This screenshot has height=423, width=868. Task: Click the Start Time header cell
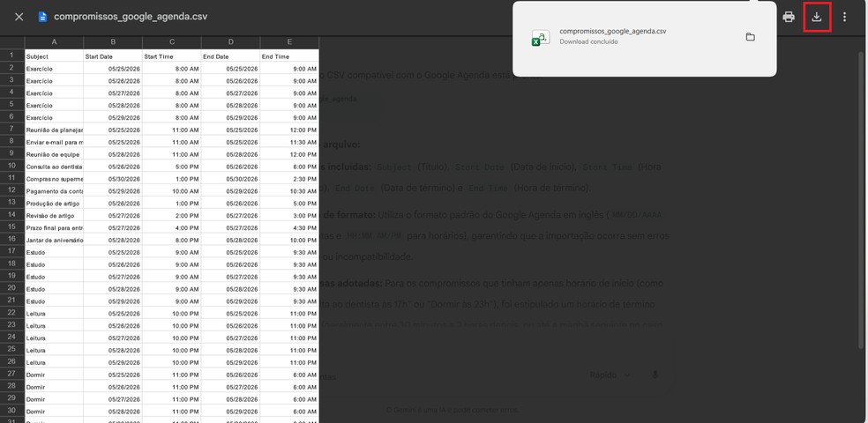coord(172,56)
